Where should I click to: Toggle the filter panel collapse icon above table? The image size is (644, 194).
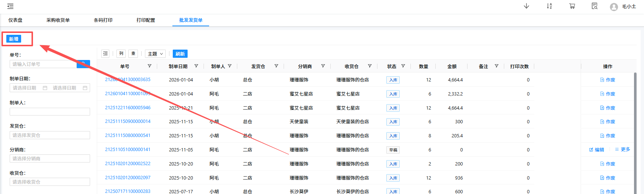(x=105, y=54)
